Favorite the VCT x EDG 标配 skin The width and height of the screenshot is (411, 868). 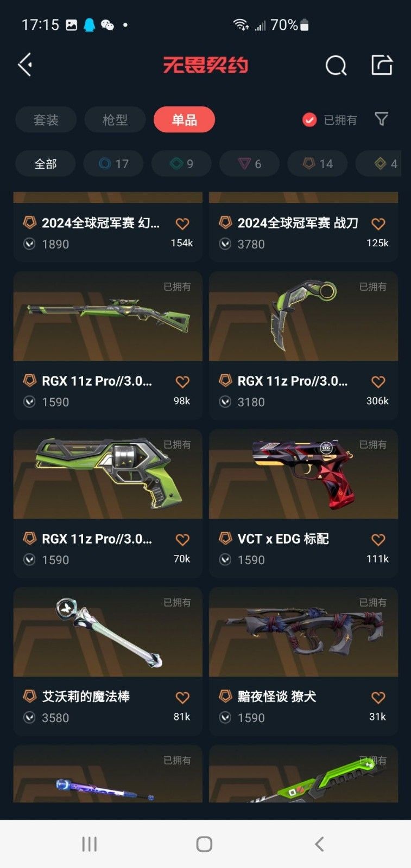pos(378,540)
